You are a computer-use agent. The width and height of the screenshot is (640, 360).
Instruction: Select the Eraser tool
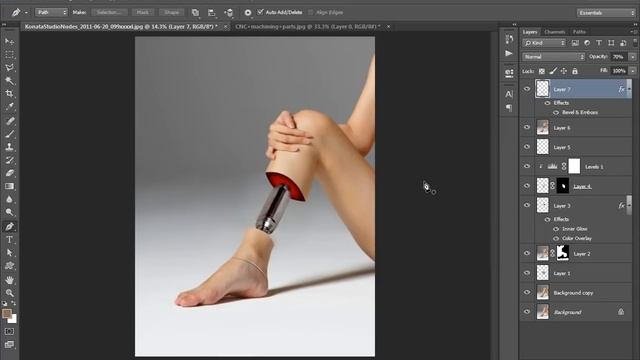pos(9,173)
